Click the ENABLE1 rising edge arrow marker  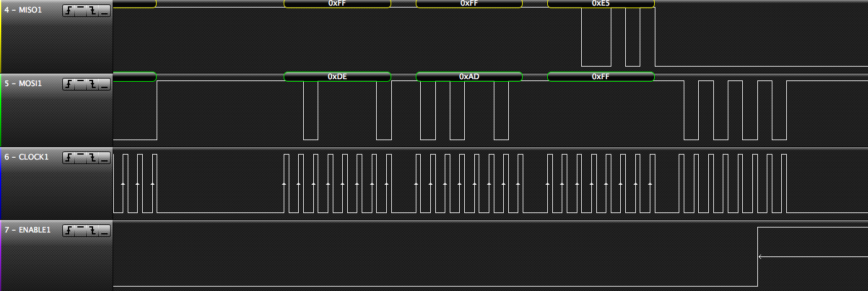(761, 256)
